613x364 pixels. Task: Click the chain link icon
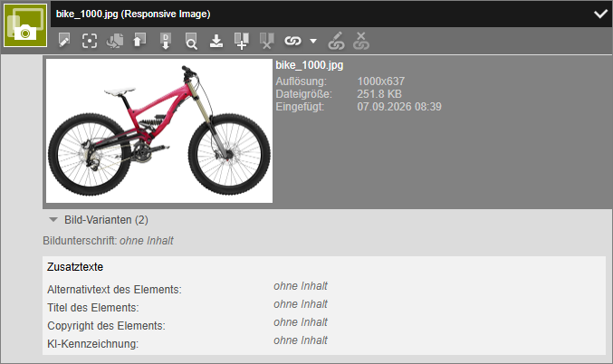tap(292, 41)
